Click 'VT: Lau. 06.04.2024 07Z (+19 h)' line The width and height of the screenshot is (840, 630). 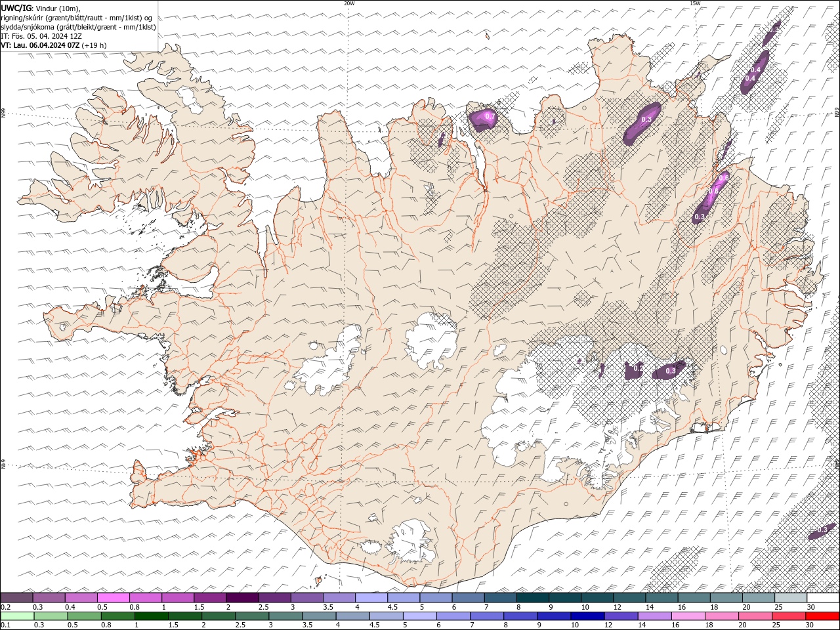pyautogui.click(x=54, y=45)
